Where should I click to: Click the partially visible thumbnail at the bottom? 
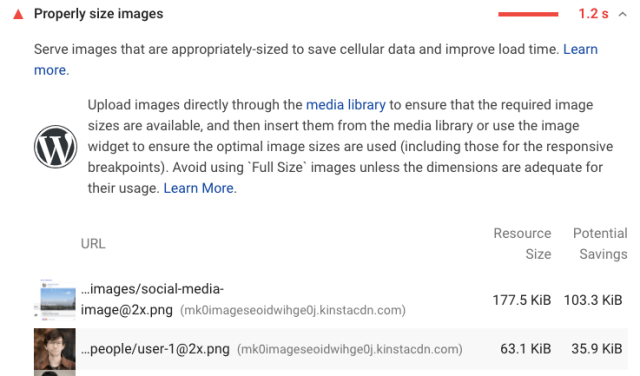[x=55, y=373]
